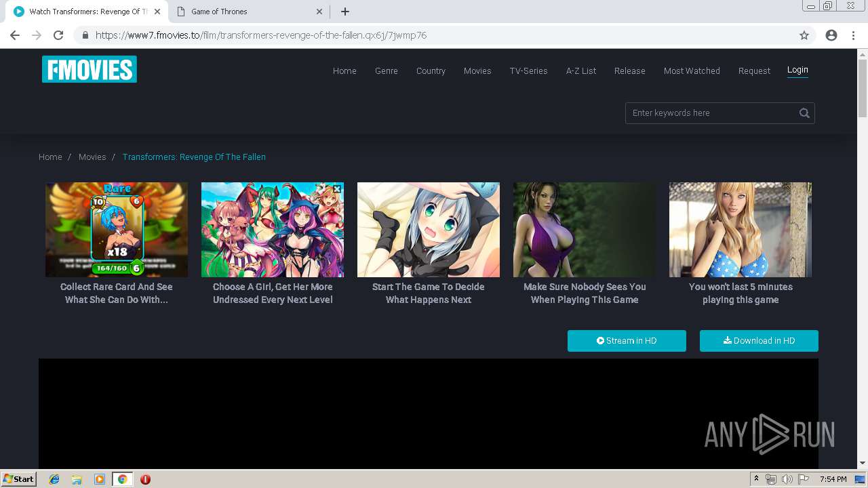This screenshot has width=868, height=488.
Task: Bookmark this page with star icon
Action: pyautogui.click(x=804, y=35)
